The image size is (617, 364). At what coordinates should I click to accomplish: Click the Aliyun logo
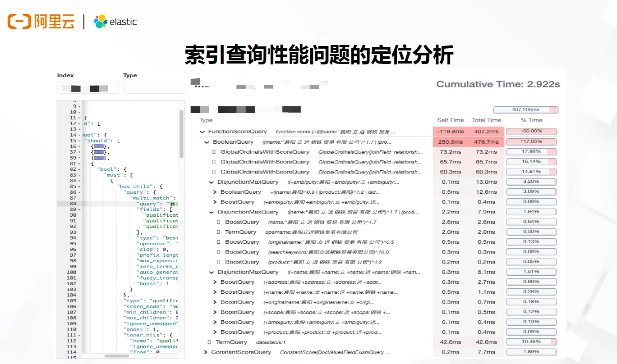click(41, 21)
